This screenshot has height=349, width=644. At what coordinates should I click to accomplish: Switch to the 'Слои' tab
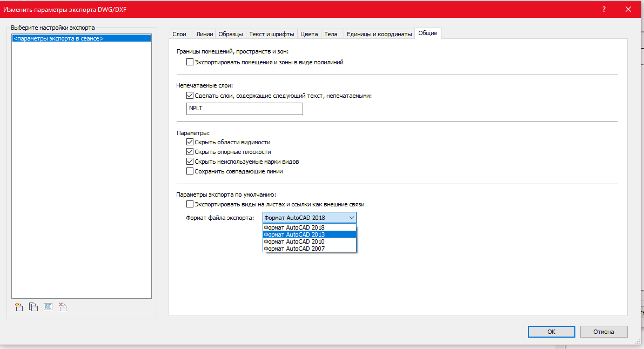click(179, 34)
